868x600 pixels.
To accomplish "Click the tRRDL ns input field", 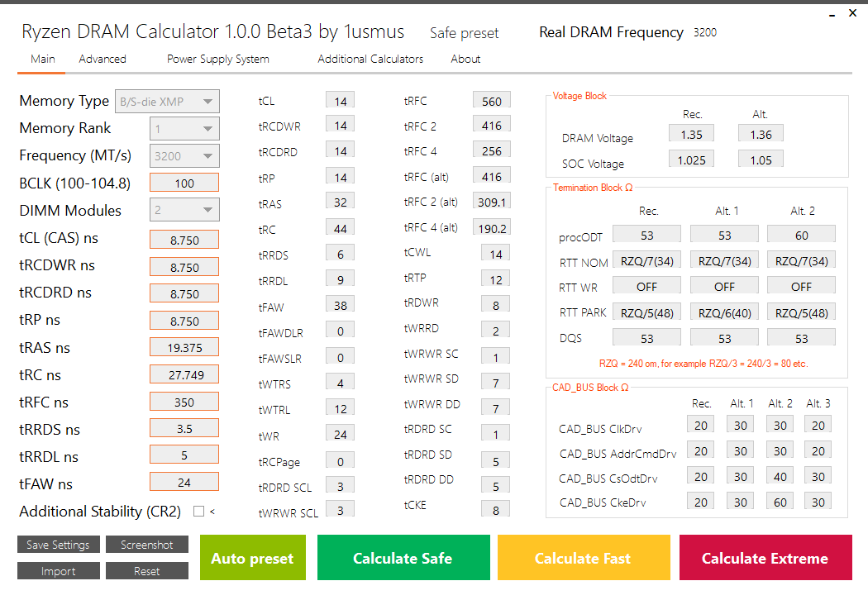I will tap(184, 455).
